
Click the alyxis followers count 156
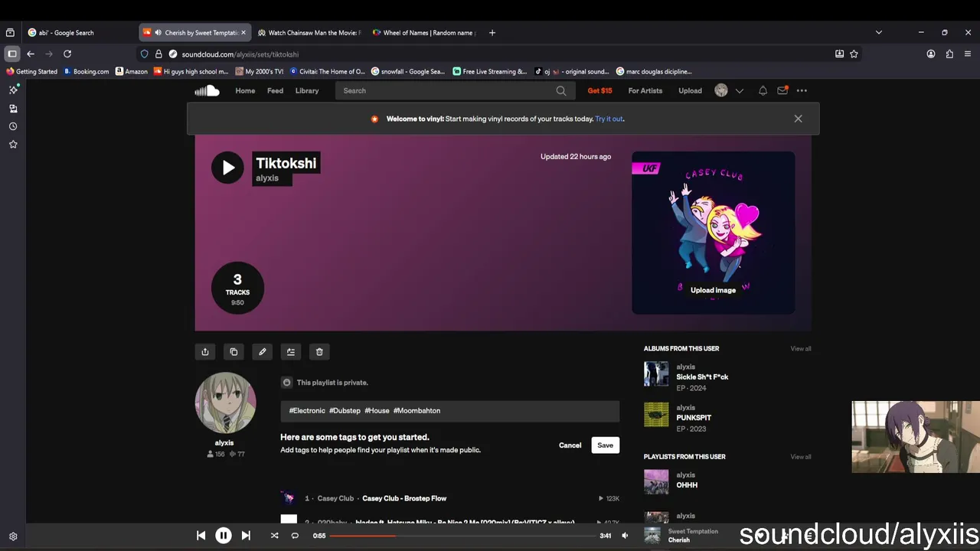(x=216, y=454)
